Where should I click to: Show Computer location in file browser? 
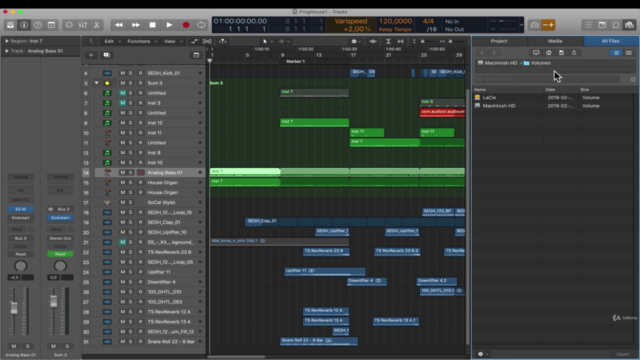tap(536, 53)
